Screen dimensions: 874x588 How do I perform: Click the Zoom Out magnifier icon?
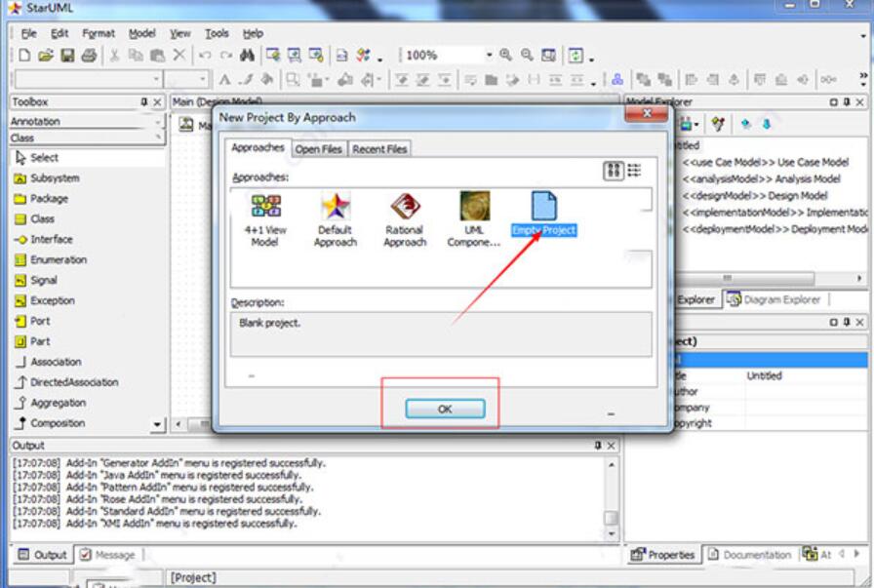click(x=527, y=55)
